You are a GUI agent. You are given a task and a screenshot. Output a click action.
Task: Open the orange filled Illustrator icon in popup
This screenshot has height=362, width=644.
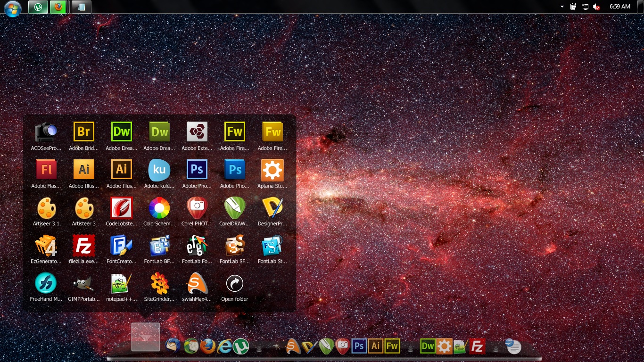pyautogui.click(x=84, y=170)
